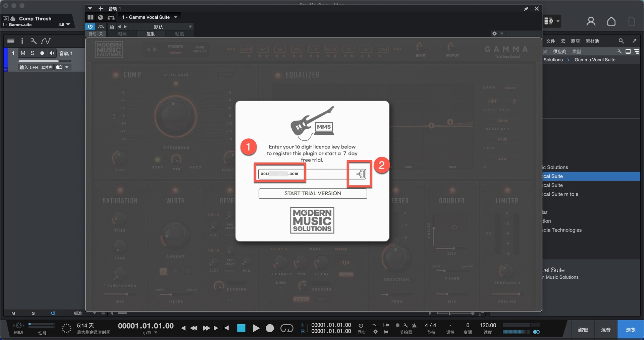
Task: Open the preset file icon
Action: click(112, 26)
